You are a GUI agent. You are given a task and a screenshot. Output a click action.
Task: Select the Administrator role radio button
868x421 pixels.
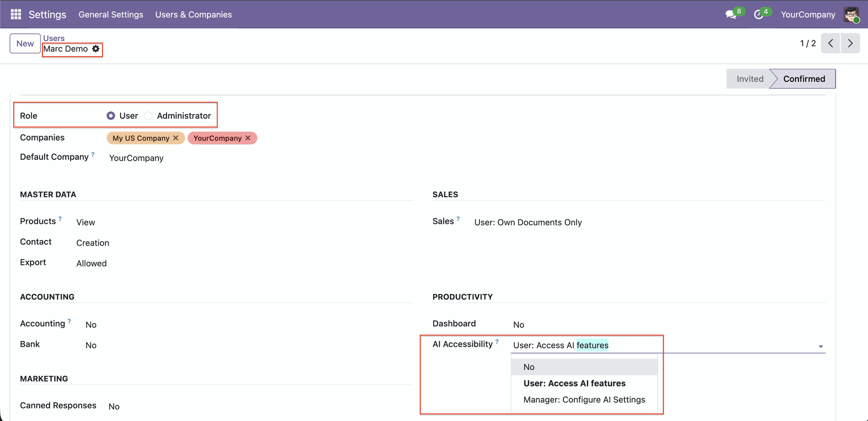[148, 116]
